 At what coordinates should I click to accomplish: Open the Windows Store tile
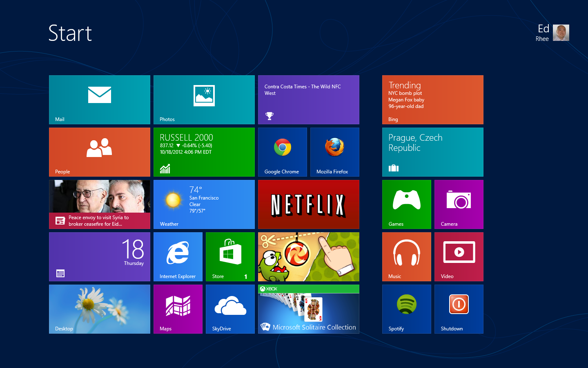(x=230, y=257)
